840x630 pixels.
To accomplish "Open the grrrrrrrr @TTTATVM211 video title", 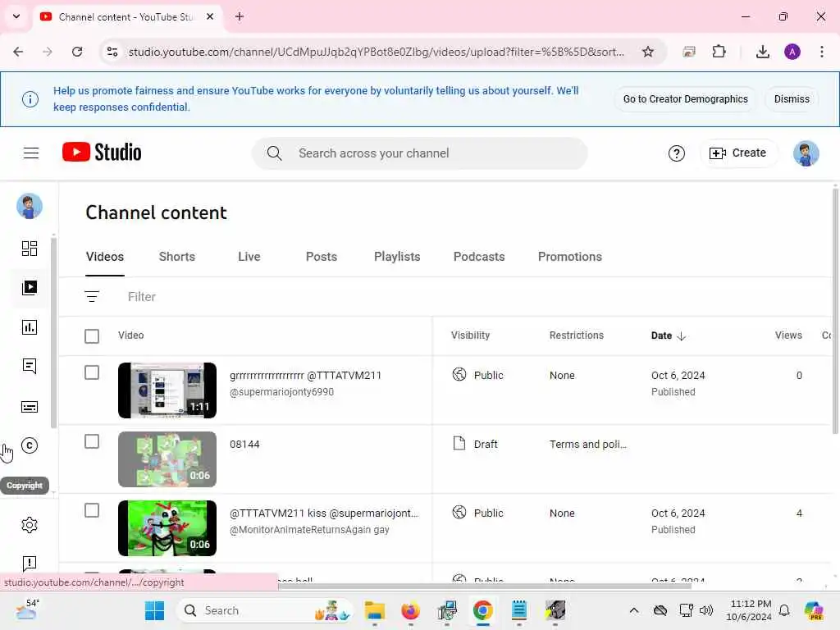I will click(x=305, y=376).
